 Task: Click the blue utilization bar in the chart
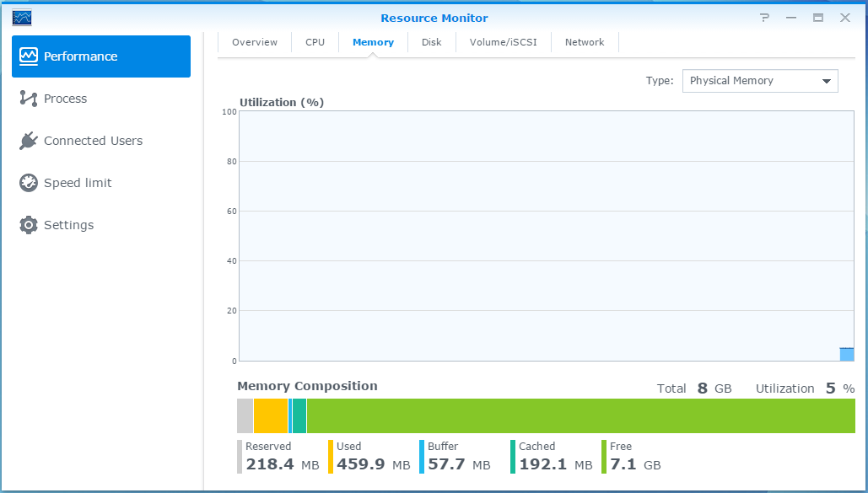tap(846, 354)
